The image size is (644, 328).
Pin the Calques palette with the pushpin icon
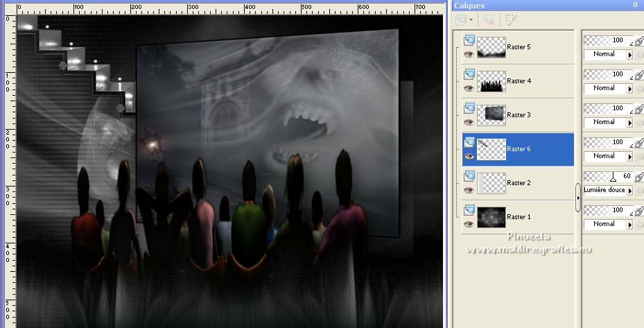636,5
